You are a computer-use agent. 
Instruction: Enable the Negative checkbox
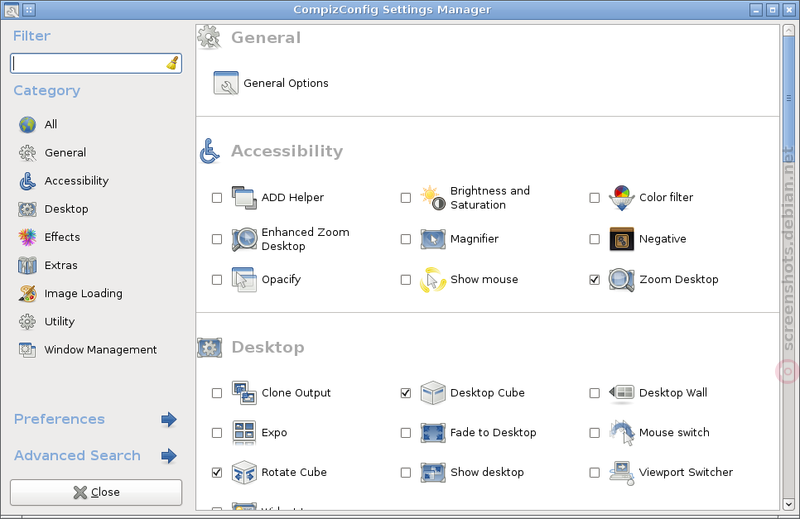[x=594, y=239]
